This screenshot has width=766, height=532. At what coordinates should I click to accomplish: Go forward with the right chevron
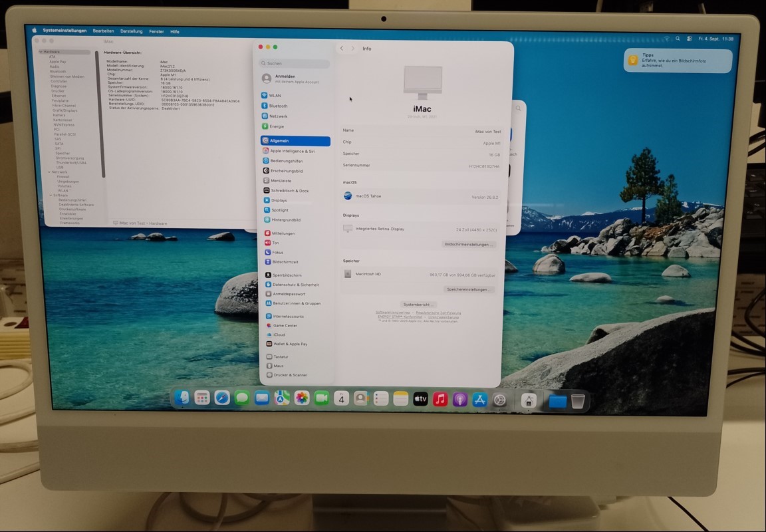tap(352, 49)
